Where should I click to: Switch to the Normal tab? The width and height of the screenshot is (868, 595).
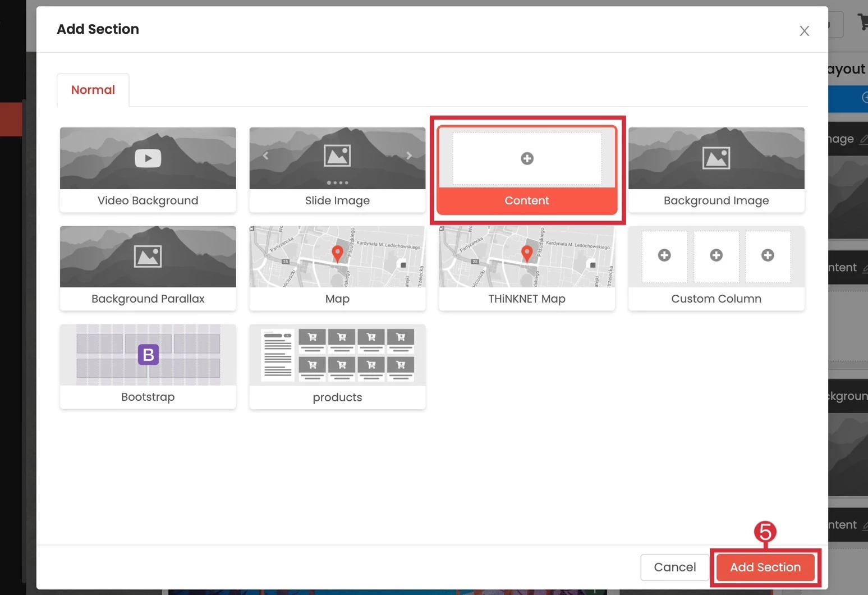(93, 90)
